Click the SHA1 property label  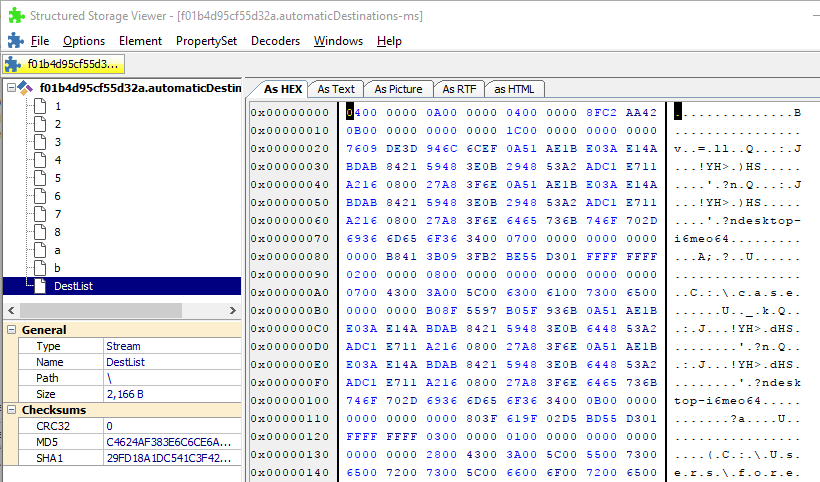tap(49, 458)
